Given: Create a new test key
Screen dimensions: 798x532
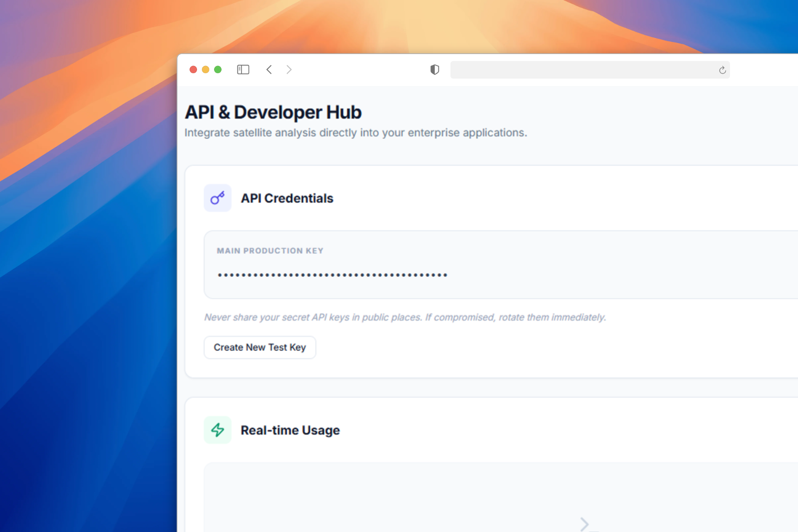Looking at the screenshot, I should [260, 347].
